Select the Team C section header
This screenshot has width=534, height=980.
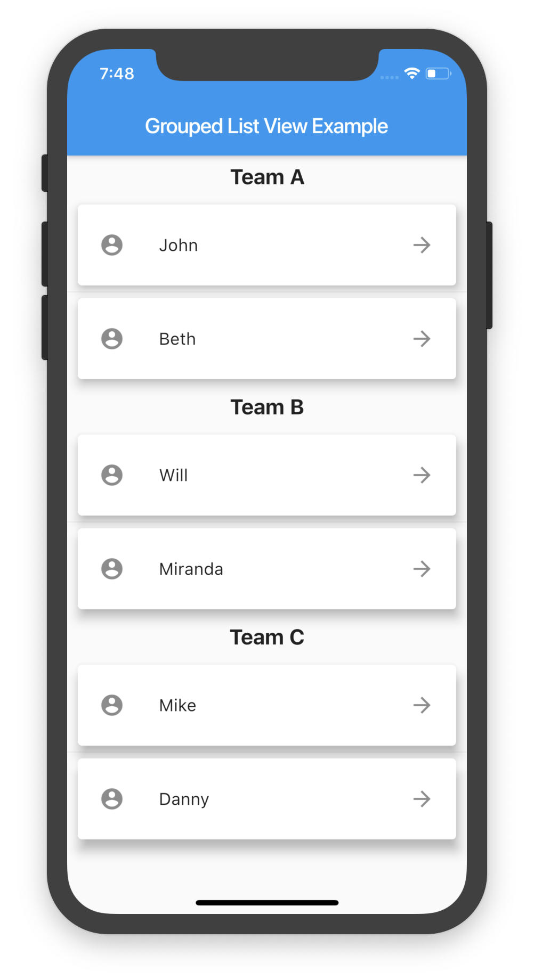tap(267, 637)
